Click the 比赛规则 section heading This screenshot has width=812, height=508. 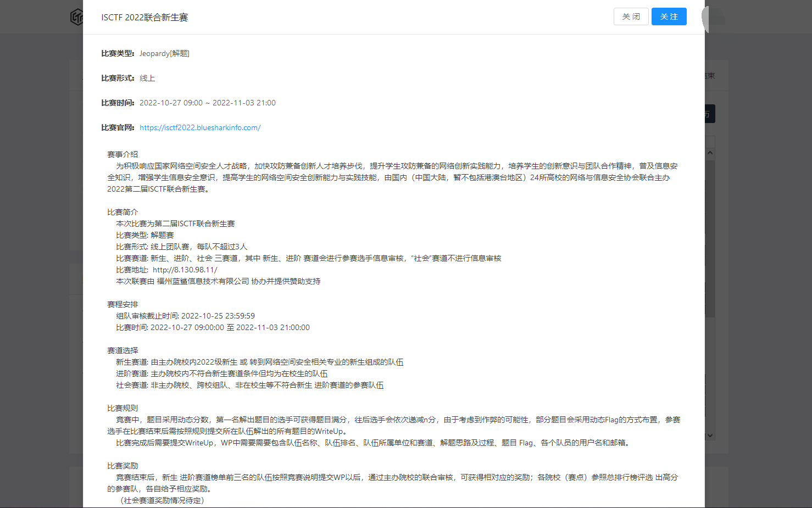[x=123, y=408]
